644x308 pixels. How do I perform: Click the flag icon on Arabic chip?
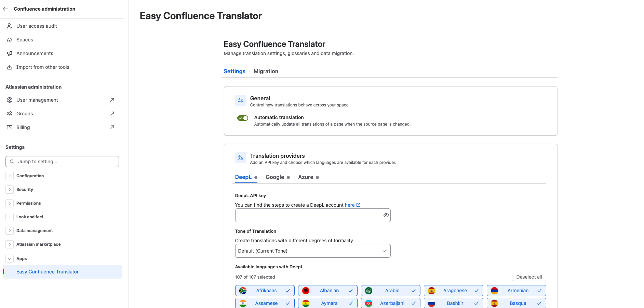pyautogui.click(x=369, y=291)
